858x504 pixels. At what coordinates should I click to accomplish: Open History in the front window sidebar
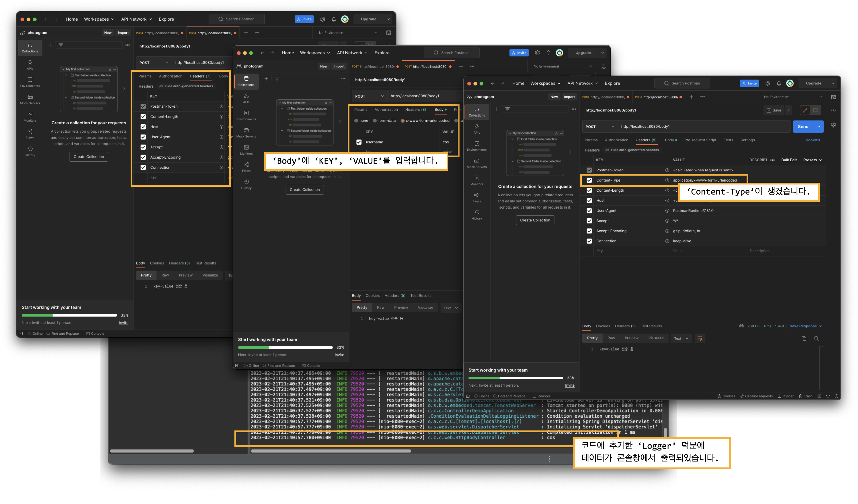click(x=476, y=215)
